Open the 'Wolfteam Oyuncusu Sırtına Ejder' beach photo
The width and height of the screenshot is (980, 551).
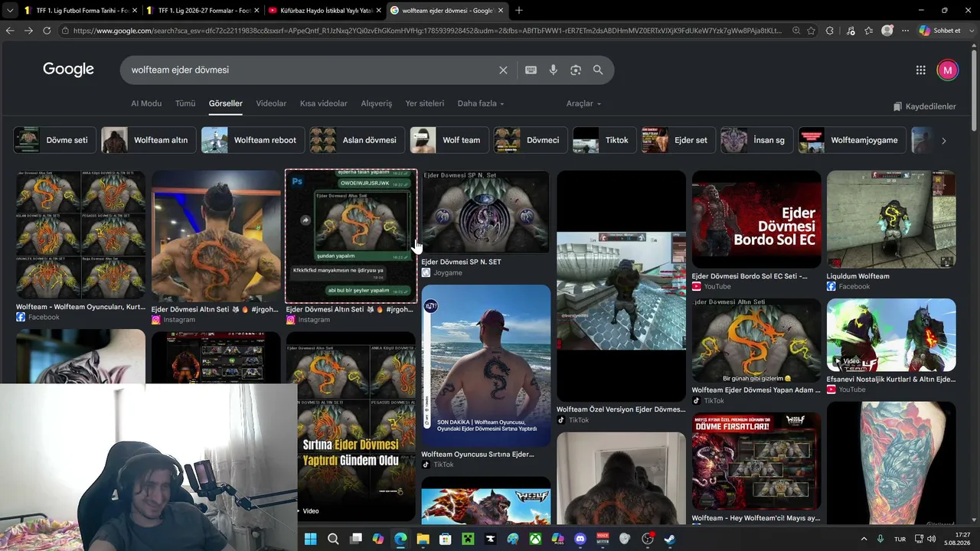click(x=485, y=365)
